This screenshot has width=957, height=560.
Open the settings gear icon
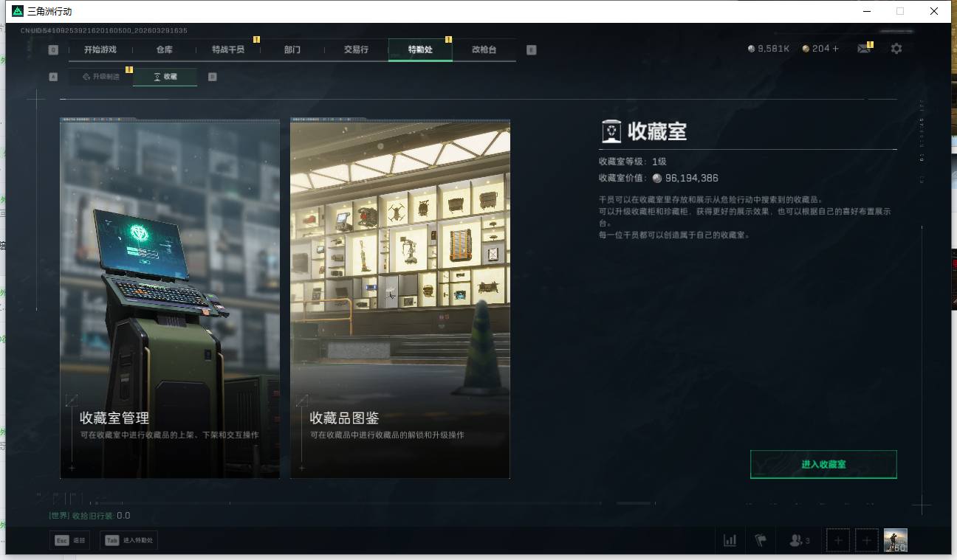coord(896,49)
